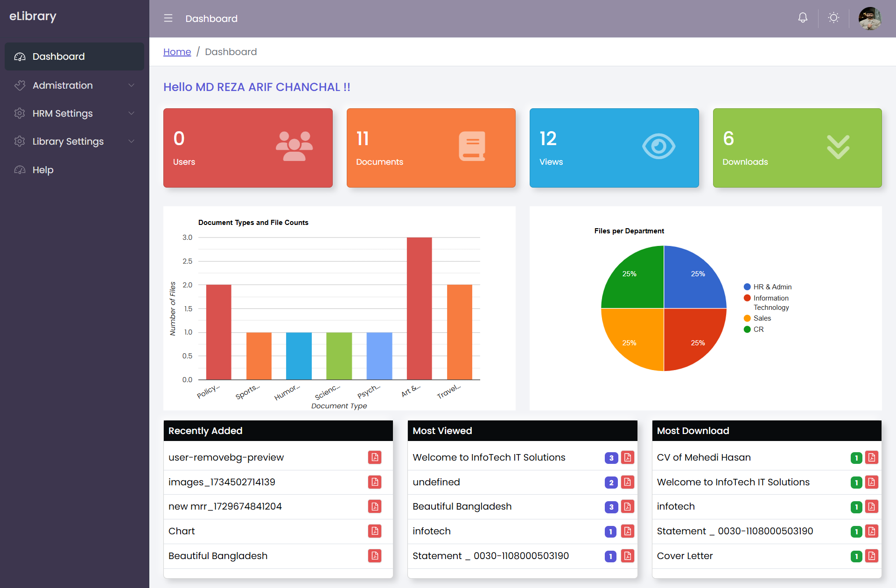Open the user profile avatar
This screenshot has width=896, height=588.
coord(870,18)
